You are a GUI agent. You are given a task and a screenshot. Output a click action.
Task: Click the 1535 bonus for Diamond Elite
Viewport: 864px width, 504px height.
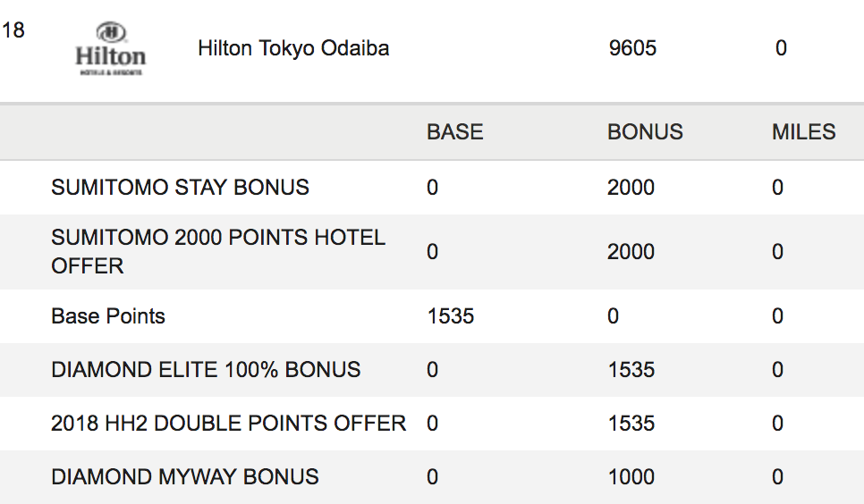pos(631,370)
